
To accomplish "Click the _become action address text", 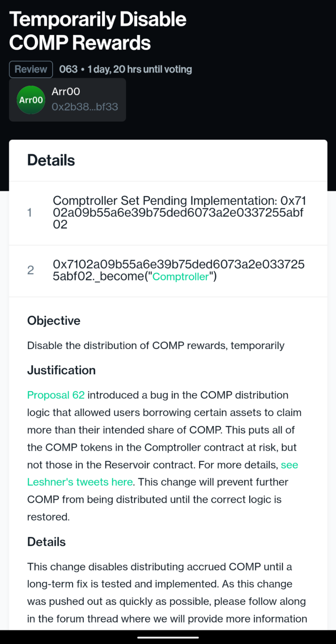I will click(x=179, y=270).
